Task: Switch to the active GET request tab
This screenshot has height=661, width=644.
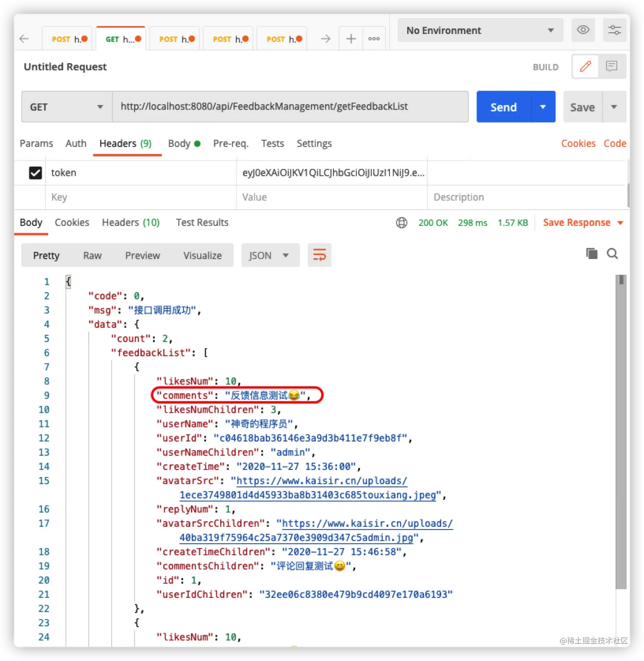Action: (121, 39)
